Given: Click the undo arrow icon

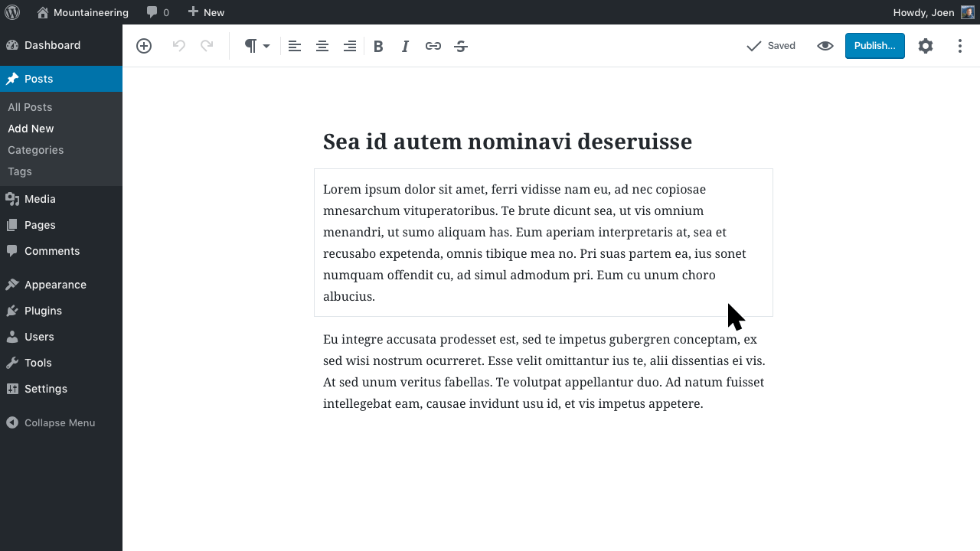Looking at the screenshot, I should click(179, 46).
